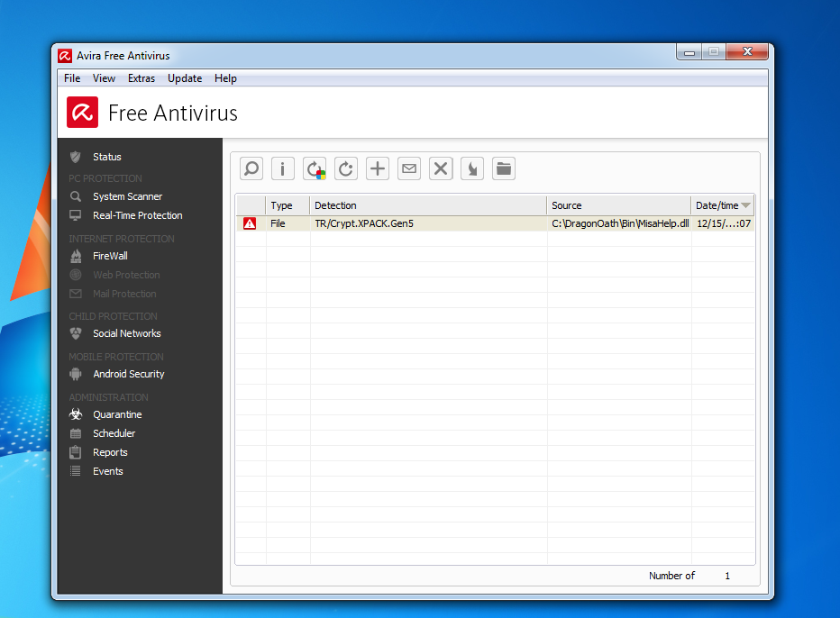This screenshot has width=840, height=618.
Task: Open the Properties info icon
Action: point(283,168)
